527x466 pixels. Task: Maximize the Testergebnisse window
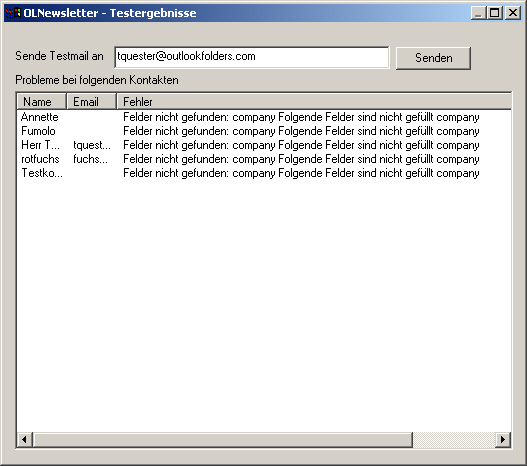click(x=495, y=13)
